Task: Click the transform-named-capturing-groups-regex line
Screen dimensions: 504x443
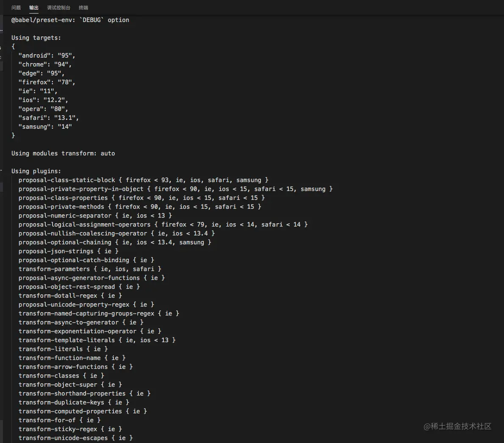Action: [x=99, y=313]
